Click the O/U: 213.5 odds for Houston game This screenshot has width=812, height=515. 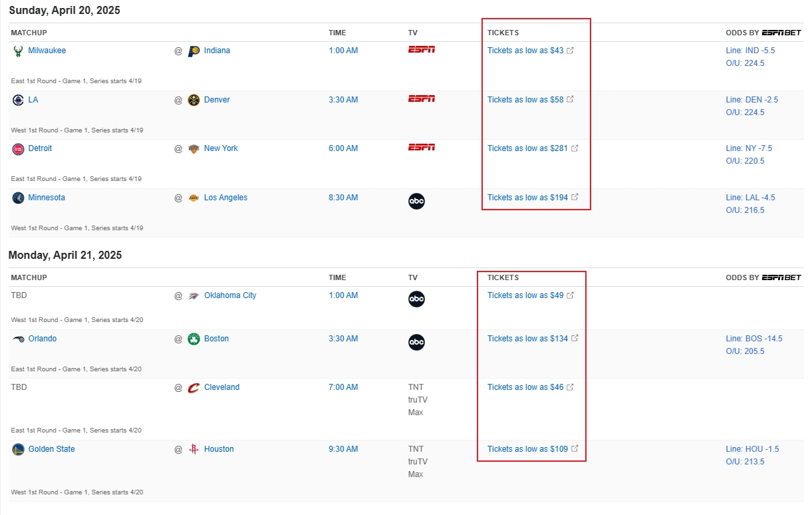[x=745, y=462]
